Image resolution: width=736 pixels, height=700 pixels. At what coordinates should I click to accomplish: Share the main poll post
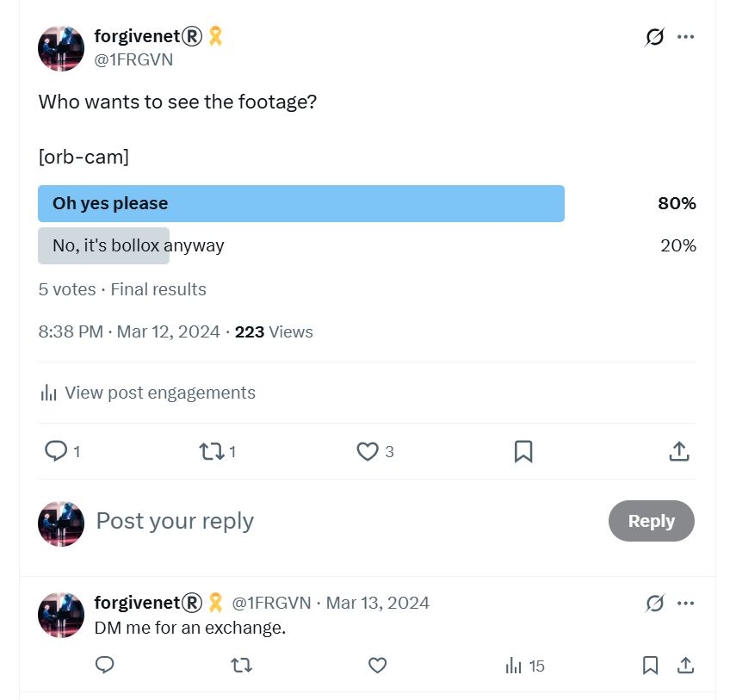[678, 451]
